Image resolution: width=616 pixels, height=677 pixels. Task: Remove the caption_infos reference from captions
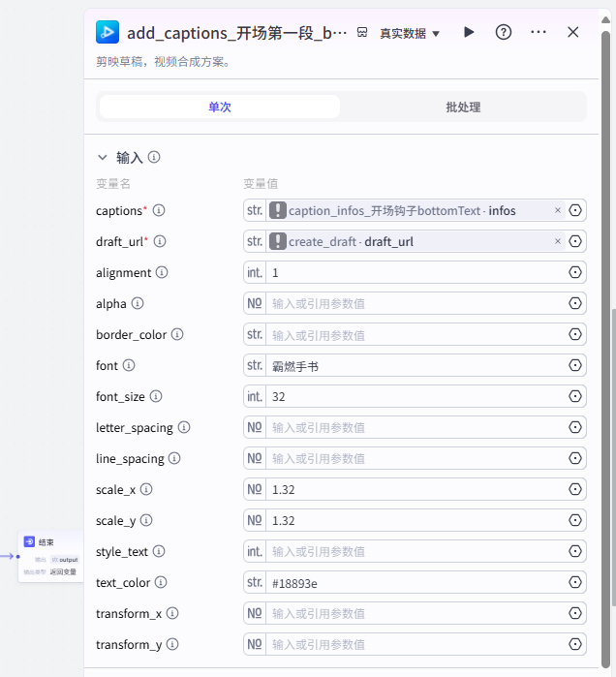tap(558, 210)
